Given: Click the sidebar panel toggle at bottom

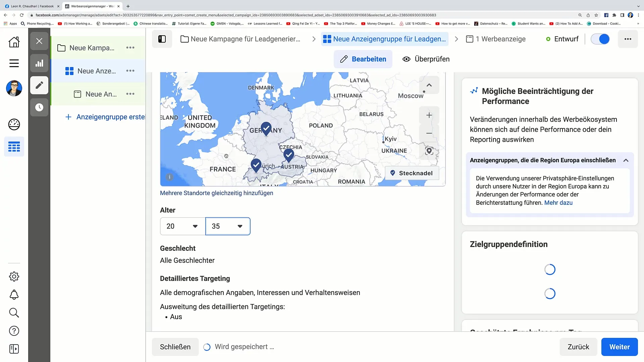Looking at the screenshot, I should 14,349.
